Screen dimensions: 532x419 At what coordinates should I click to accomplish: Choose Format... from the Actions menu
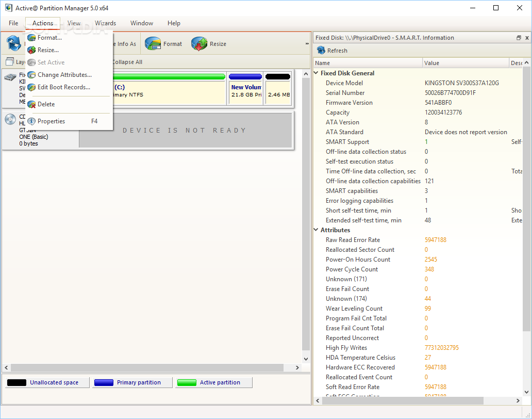pos(69,38)
